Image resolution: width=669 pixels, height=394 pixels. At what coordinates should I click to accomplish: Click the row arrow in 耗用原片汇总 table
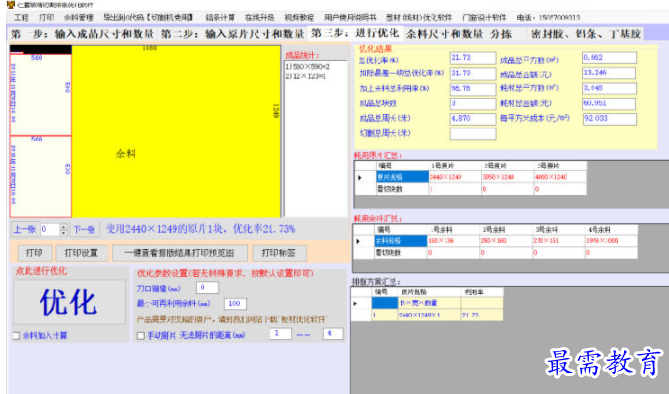pos(360,177)
